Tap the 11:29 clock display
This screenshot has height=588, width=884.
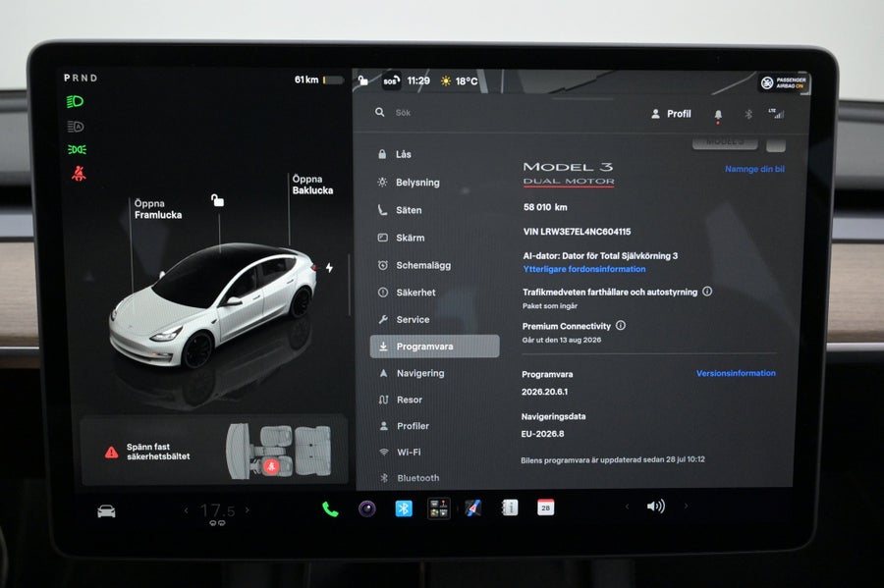418,81
